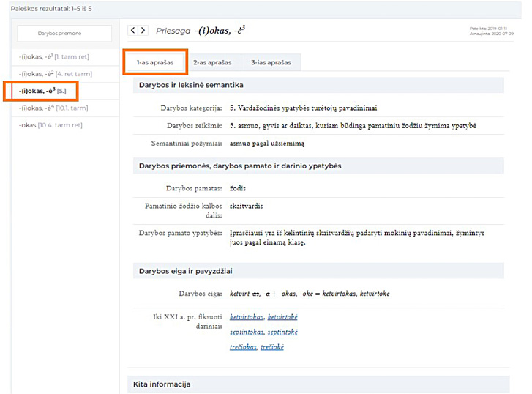Follow the ketvirtokė link
The image size is (532, 394).
click(x=282, y=317)
